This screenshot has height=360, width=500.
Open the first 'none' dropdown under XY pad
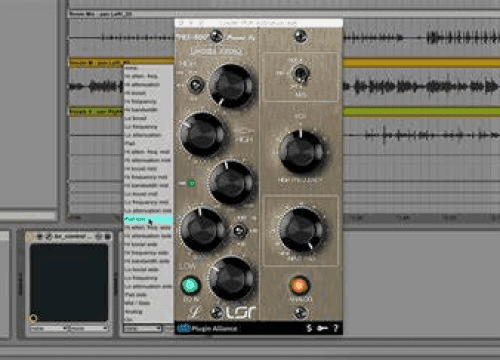pos(49,328)
